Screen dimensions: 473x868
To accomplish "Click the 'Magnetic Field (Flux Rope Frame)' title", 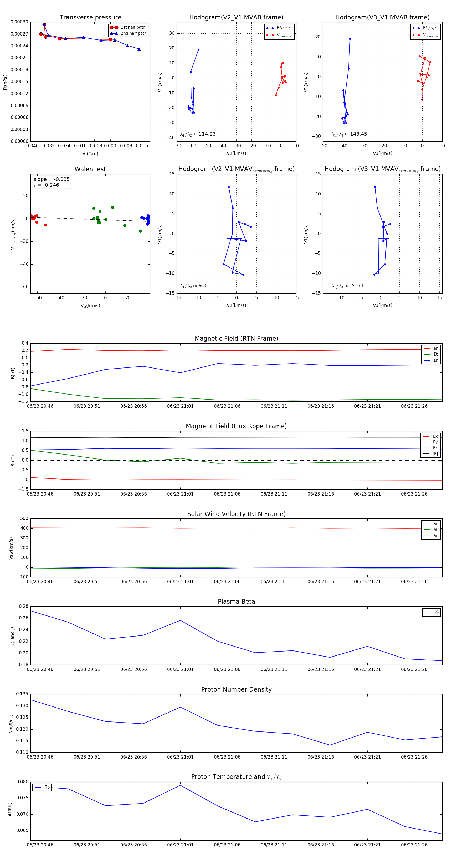I will click(x=236, y=426).
